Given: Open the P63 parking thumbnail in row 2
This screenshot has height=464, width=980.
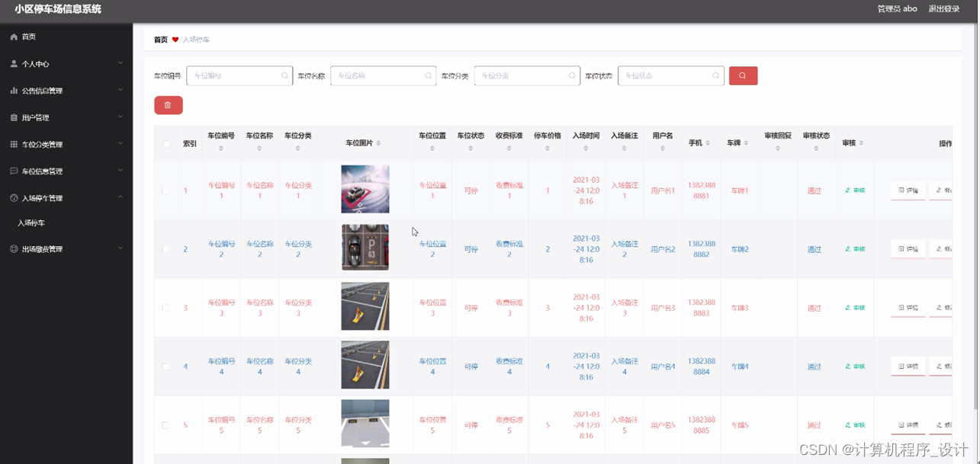Looking at the screenshot, I should pos(365,248).
